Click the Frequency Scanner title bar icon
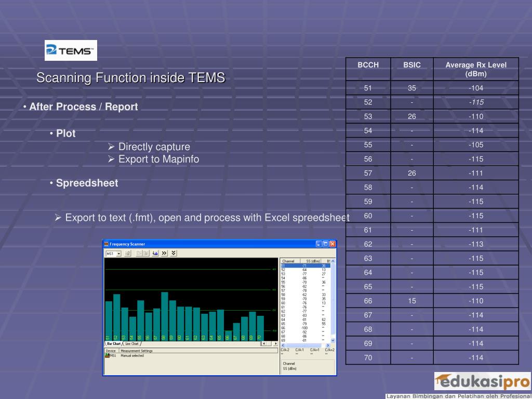The height and width of the screenshot is (399, 532). coord(107,244)
